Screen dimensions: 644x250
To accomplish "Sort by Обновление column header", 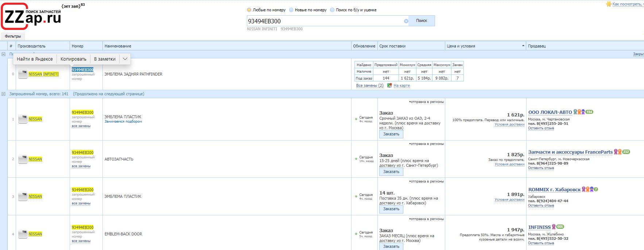I will pyautogui.click(x=364, y=46).
